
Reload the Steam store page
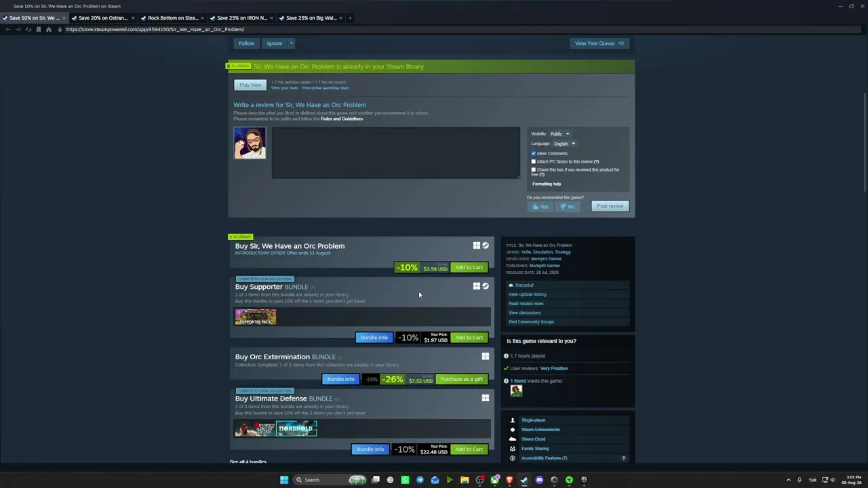[28, 29]
